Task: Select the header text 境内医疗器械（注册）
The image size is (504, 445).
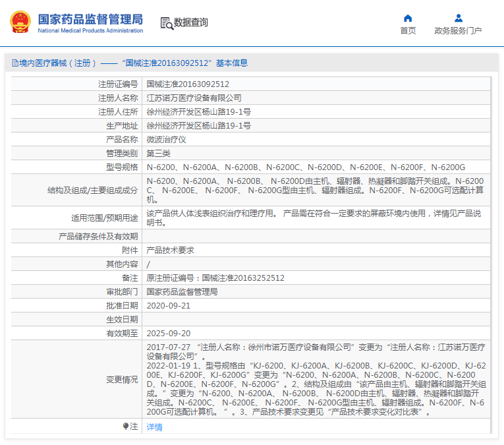Action: click(58, 63)
